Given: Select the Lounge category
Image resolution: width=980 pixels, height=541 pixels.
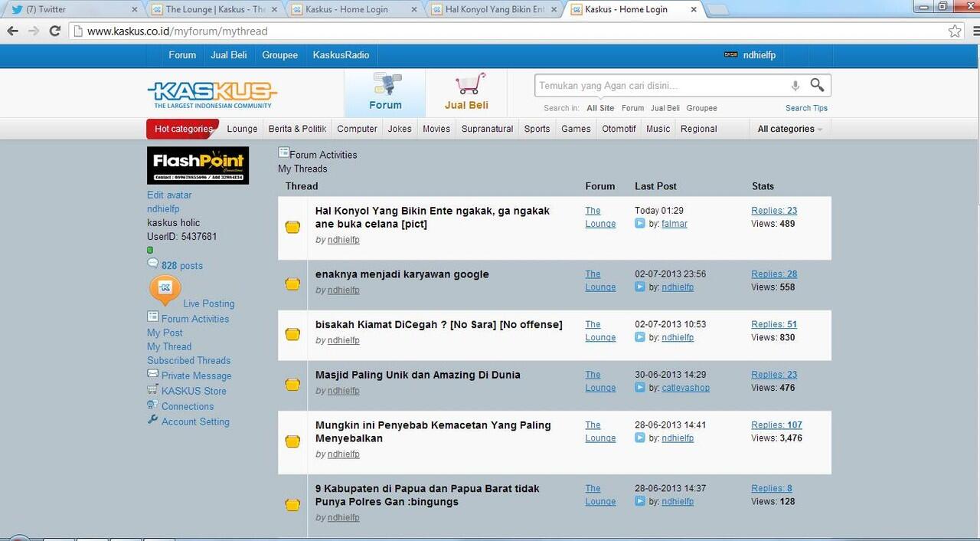Looking at the screenshot, I should point(242,129).
